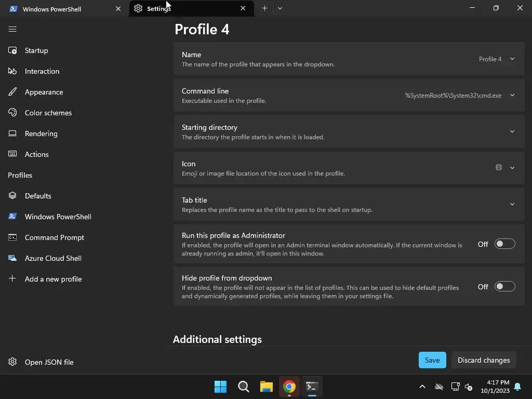Click the Profiles section heading
The height and width of the screenshot is (399, 532).
point(20,175)
